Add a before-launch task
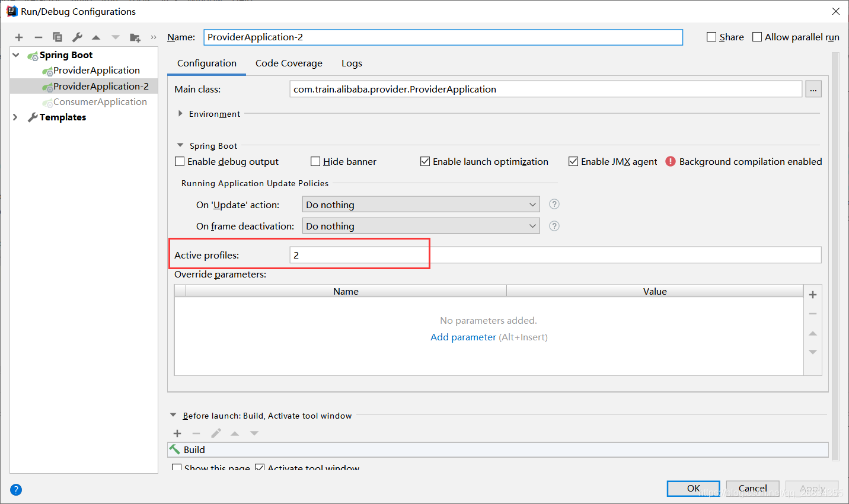This screenshot has height=504, width=849. (177, 433)
